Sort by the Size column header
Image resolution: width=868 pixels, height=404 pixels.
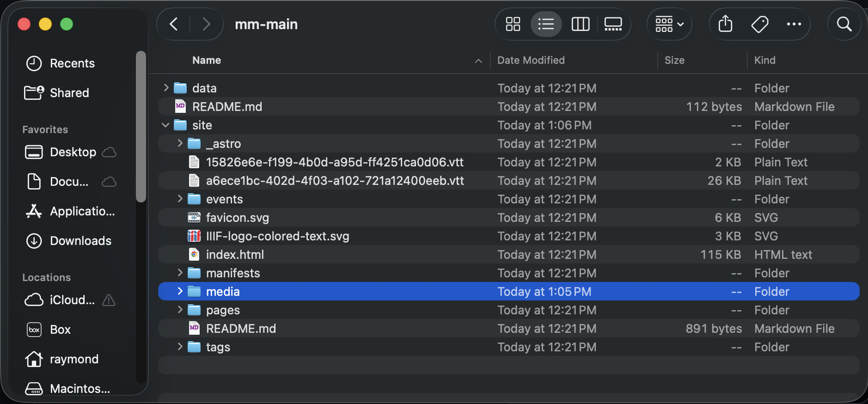(x=674, y=60)
